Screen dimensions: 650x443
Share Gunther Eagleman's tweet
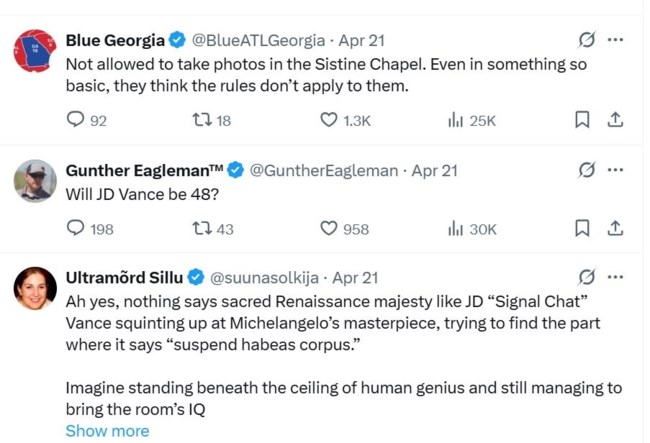(616, 229)
